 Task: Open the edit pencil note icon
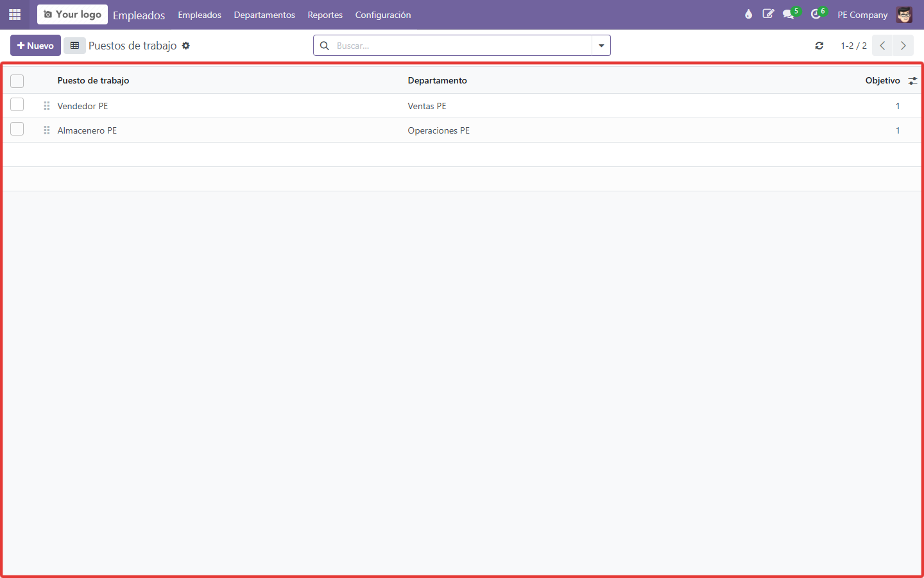tap(768, 14)
